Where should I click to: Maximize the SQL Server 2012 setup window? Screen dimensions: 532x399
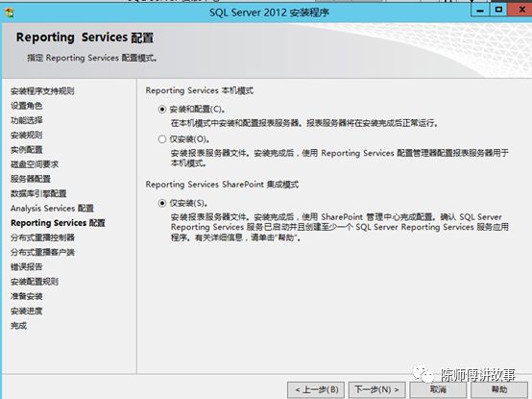498,11
